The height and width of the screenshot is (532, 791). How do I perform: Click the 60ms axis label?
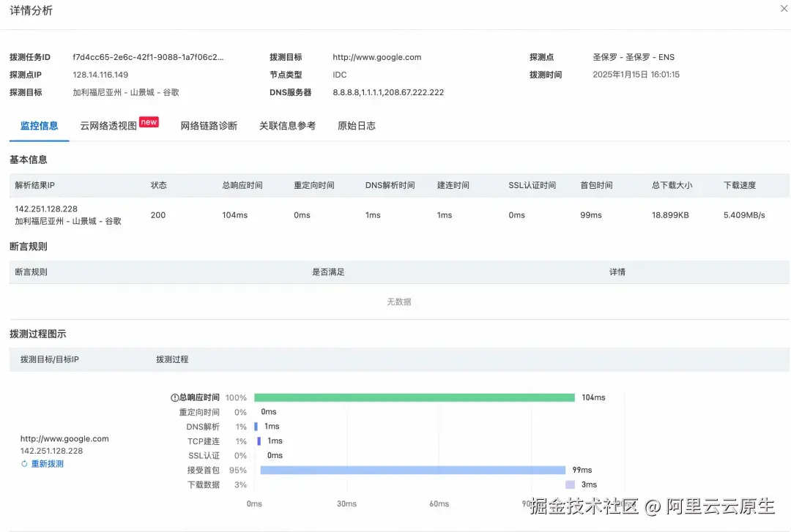[x=439, y=503]
